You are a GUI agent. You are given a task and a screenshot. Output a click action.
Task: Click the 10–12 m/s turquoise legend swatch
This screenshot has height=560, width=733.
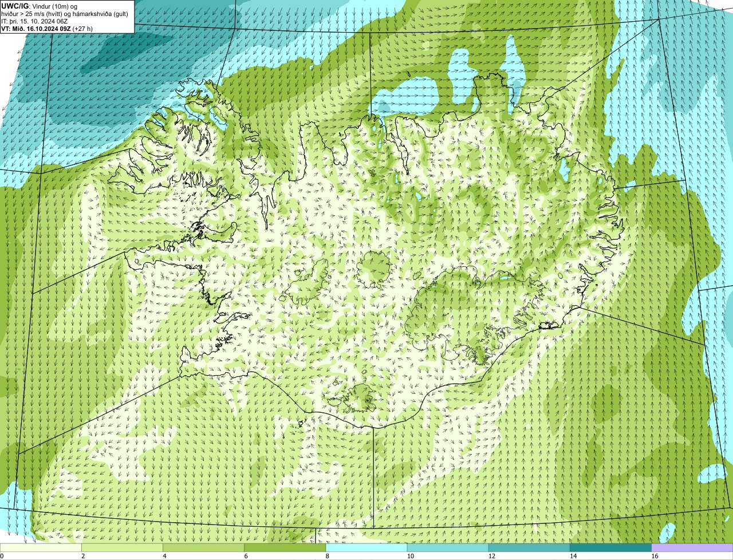coord(448,548)
